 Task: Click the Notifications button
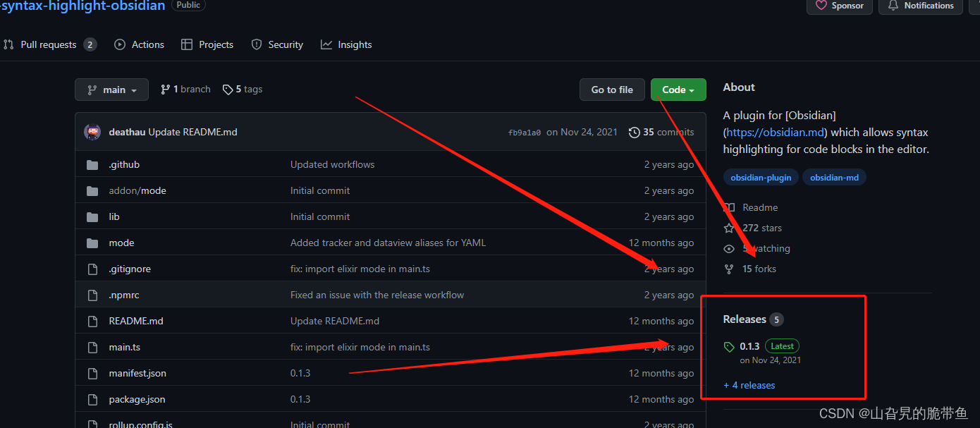921,6
